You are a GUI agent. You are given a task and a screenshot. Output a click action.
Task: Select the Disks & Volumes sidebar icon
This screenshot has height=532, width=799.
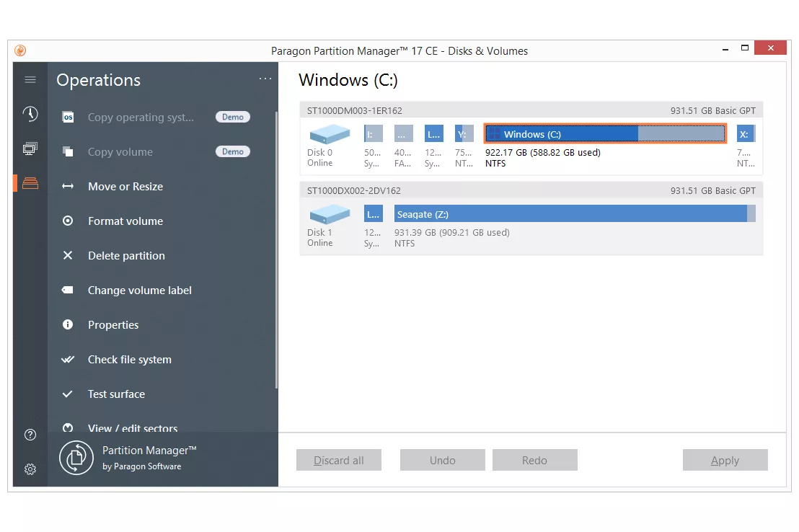pyautogui.click(x=30, y=183)
